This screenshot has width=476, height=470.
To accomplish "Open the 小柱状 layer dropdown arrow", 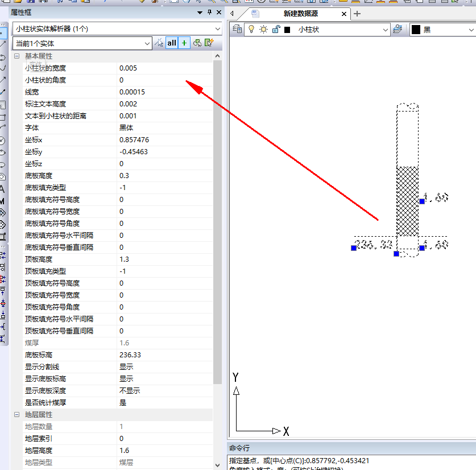I will click(385, 30).
